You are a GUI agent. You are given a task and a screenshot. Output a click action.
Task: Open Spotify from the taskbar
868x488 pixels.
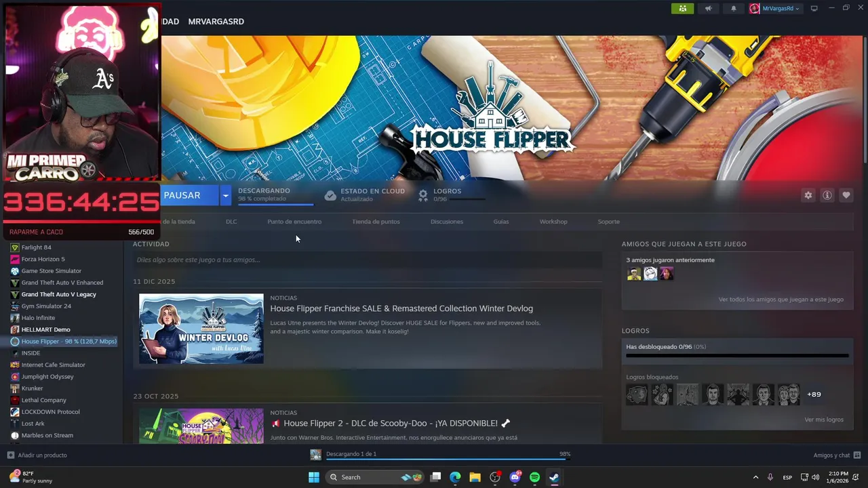(x=534, y=477)
